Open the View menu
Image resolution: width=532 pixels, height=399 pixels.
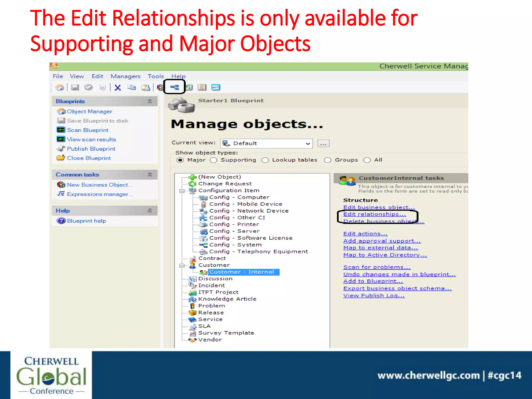tap(77, 76)
